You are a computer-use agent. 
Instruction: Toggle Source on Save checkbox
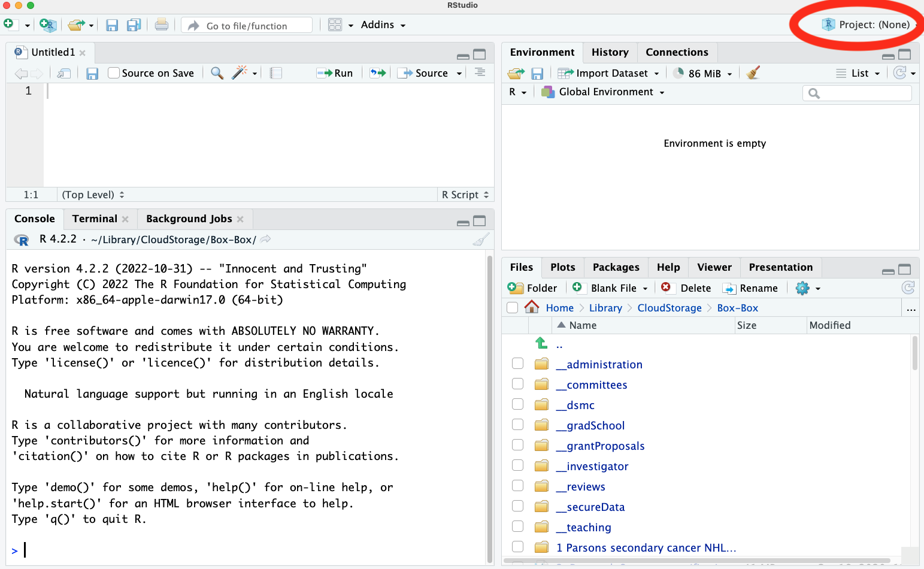point(114,73)
